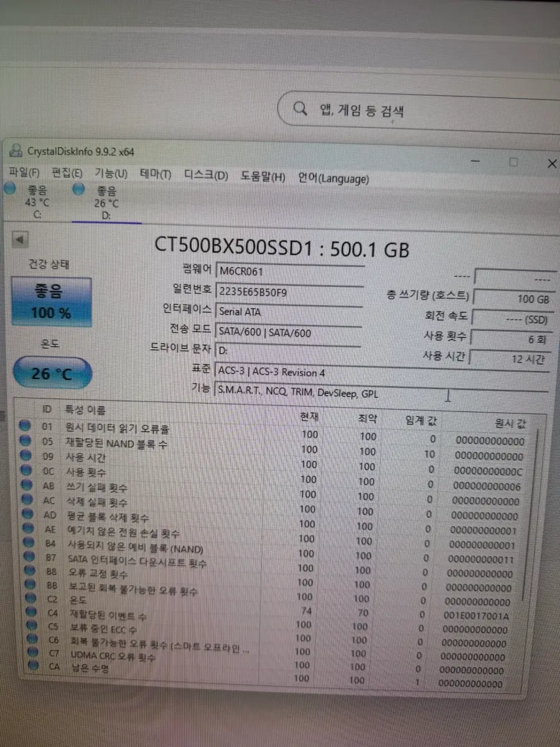
Task: Click the status dot for row C6
Action: tap(34, 641)
